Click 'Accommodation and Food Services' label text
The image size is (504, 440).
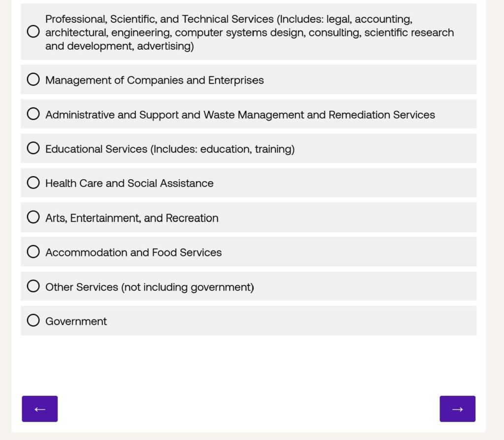(133, 252)
